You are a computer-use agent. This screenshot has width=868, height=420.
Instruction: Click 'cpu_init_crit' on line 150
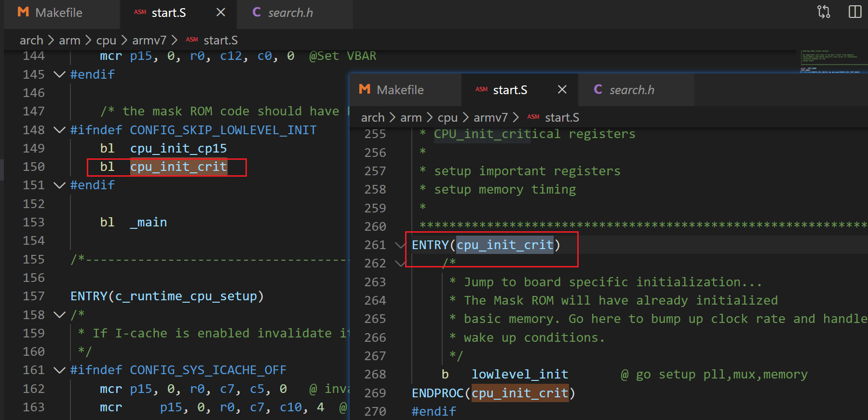(x=178, y=167)
